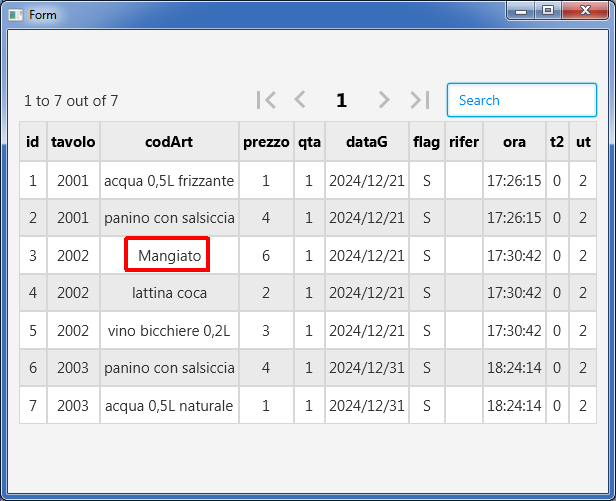Image resolution: width=616 pixels, height=501 pixels.
Task: Click tavolo 2001 in row 1
Action: tap(73, 180)
